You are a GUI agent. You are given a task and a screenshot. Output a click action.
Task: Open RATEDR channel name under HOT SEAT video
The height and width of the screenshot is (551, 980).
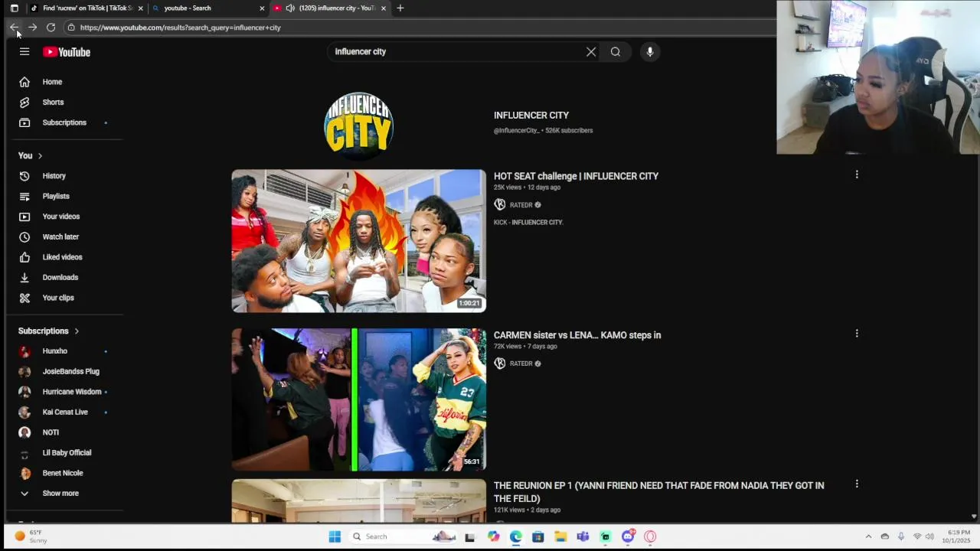[521, 205]
